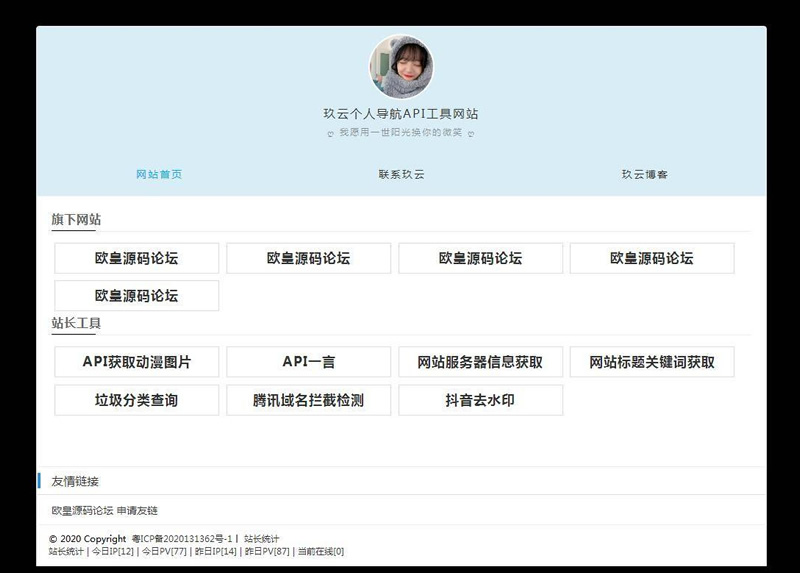Click the 腾讯域名拦截检测 button
Screen dimensions: 800x573
[308, 400]
